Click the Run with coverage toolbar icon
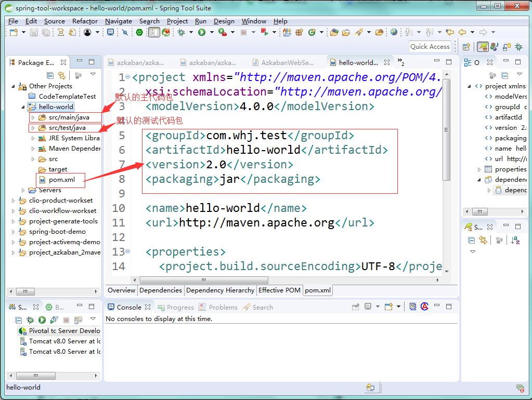 click(x=222, y=32)
